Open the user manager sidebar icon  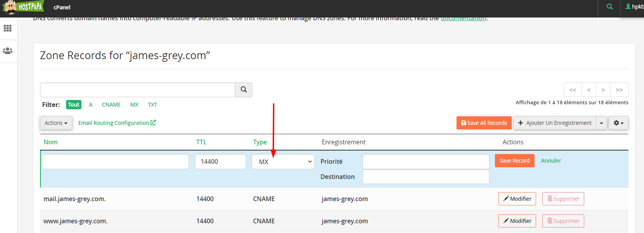pyautogui.click(x=8, y=51)
